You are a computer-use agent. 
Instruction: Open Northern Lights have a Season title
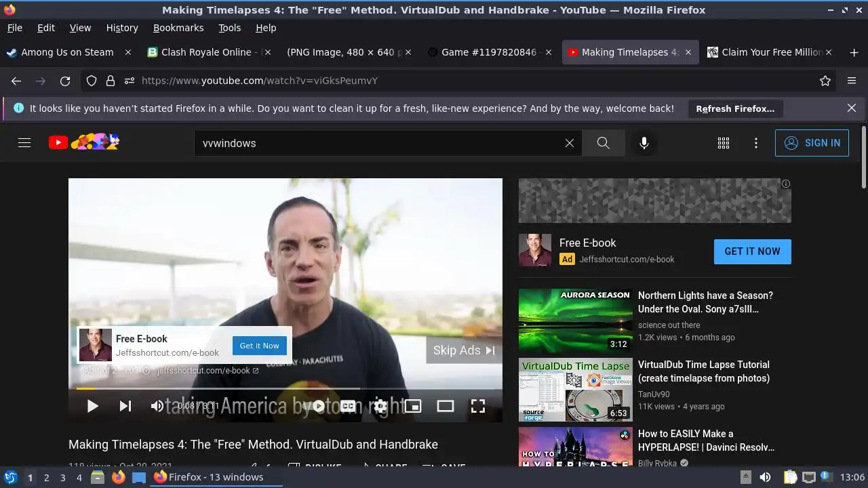pos(705,302)
